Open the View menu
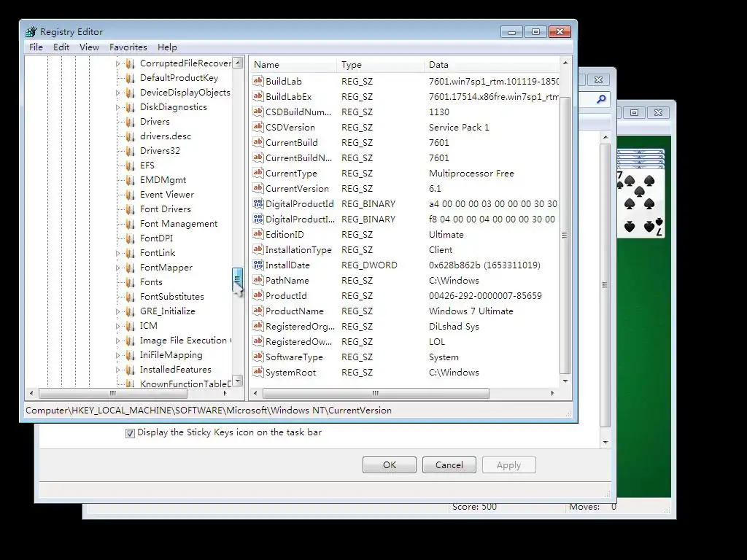 pyautogui.click(x=89, y=47)
